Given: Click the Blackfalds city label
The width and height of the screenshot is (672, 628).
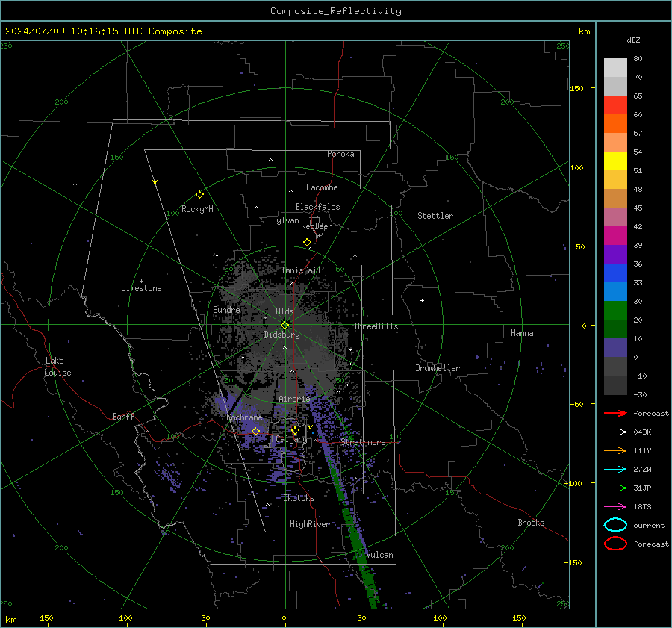Looking at the screenshot, I should (317, 207).
